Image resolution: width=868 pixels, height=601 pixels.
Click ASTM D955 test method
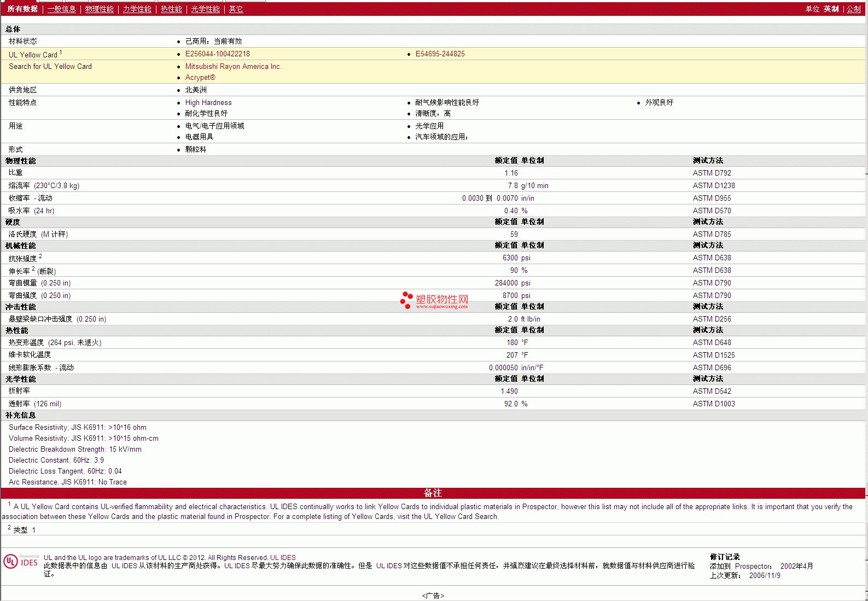[712, 199]
